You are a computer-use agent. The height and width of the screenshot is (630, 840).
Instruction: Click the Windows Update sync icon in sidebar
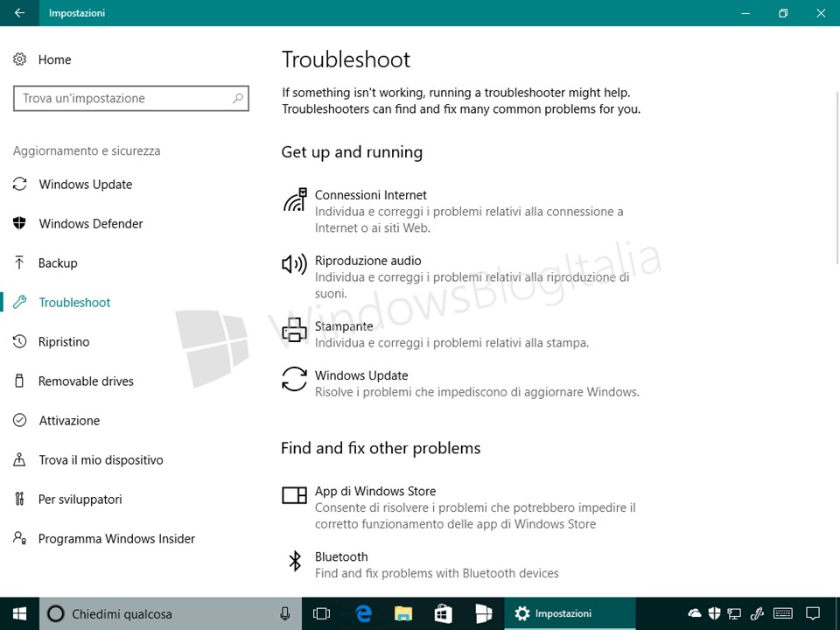[x=20, y=185]
